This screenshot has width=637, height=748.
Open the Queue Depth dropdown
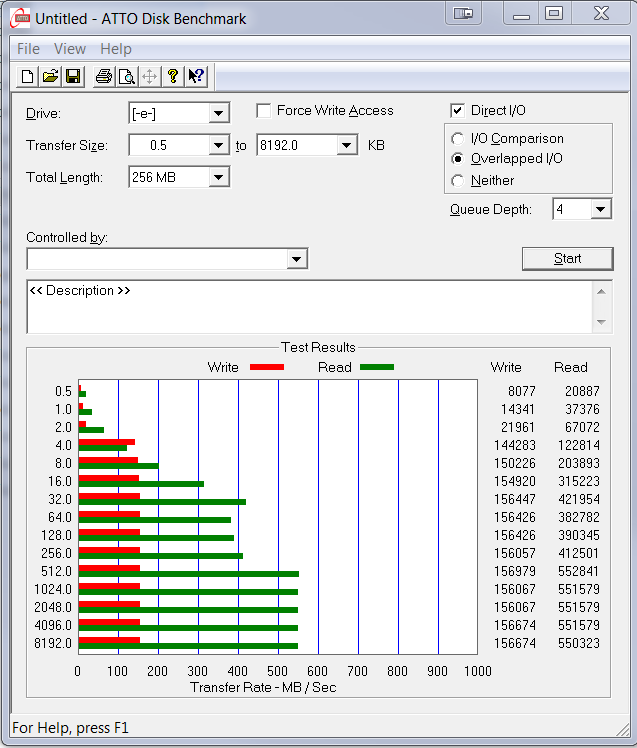(x=600, y=209)
